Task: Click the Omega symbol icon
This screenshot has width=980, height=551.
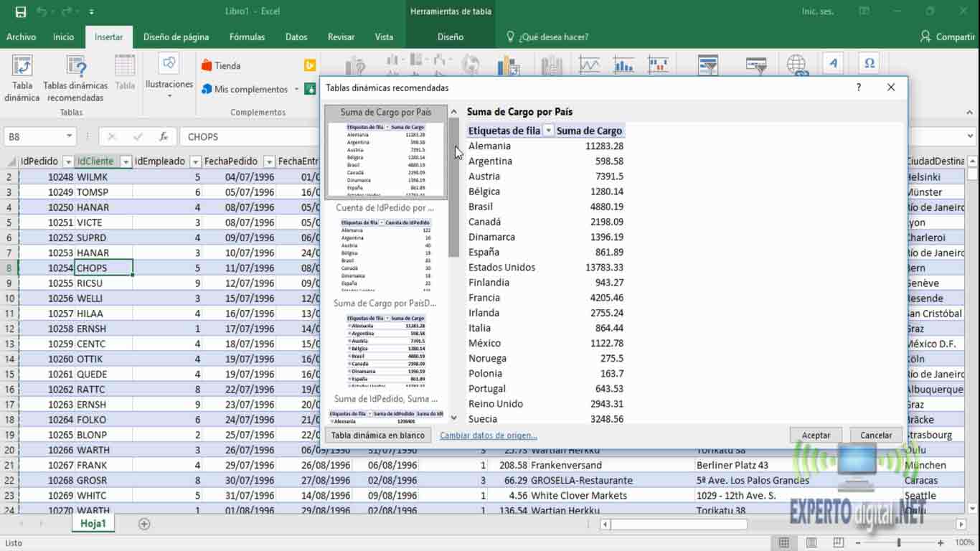Action: coord(869,64)
